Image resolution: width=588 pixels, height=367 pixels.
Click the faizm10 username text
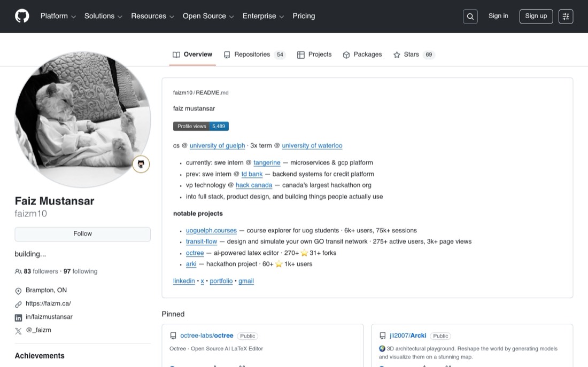(x=31, y=214)
